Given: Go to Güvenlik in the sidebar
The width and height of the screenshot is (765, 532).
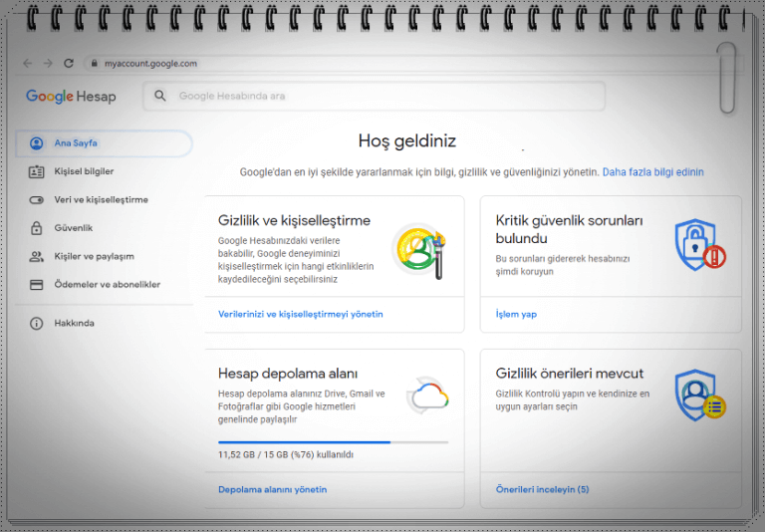Looking at the screenshot, I should point(104,228).
